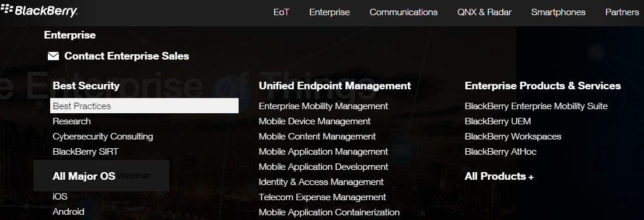The image size is (644, 220).
Task: Open the Partners menu
Action: click(x=622, y=12)
